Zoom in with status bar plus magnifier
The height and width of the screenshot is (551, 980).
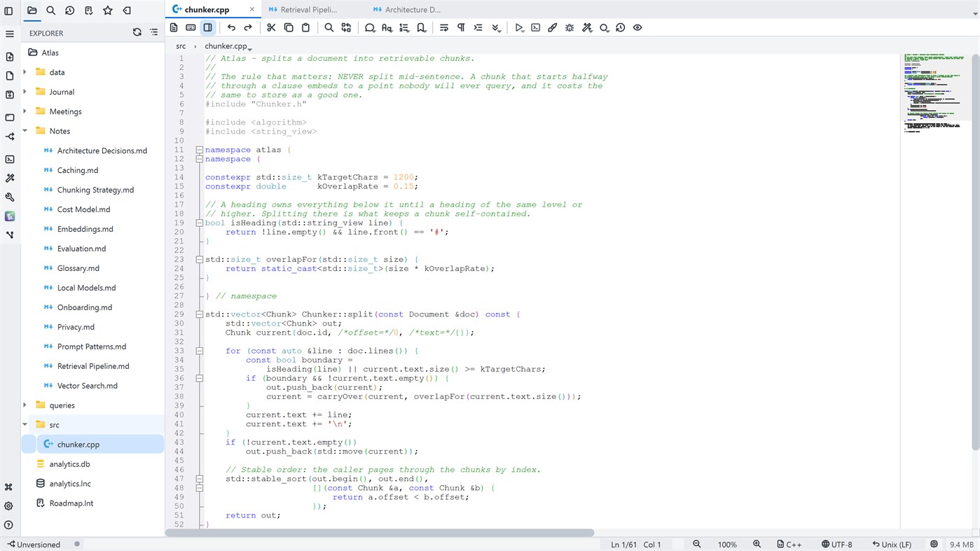pyautogui.click(x=757, y=544)
